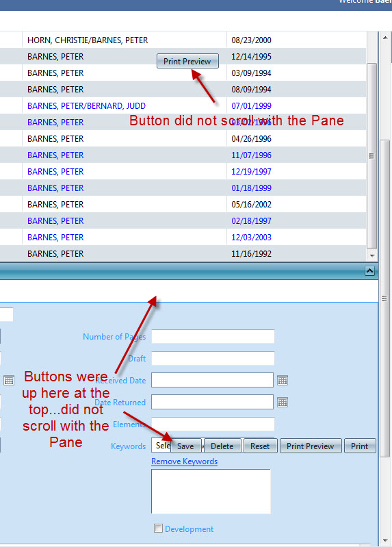392x547 pixels.
Task: Select BARNES, PETER in the 11/16/1992 row
Action: pyautogui.click(x=55, y=253)
